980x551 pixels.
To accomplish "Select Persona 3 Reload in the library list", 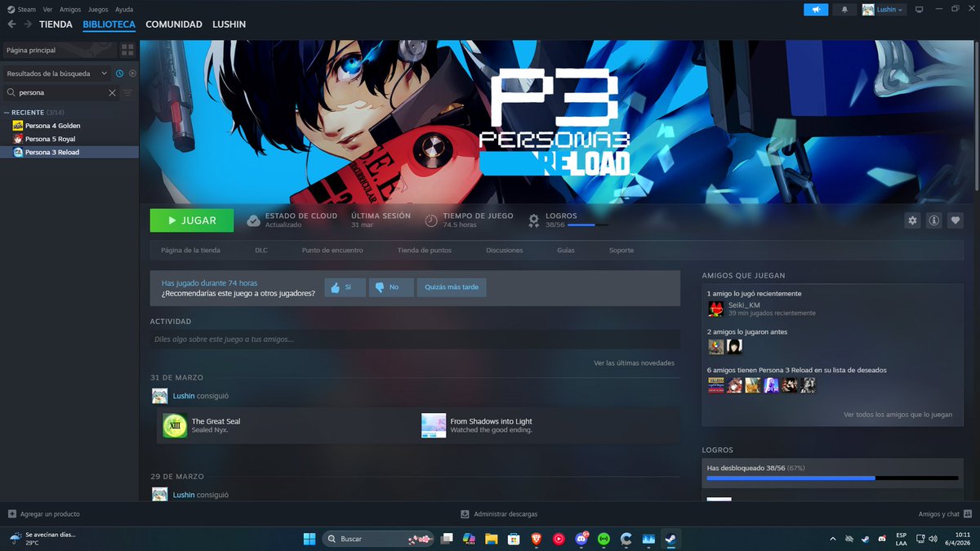I will (x=69, y=152).
